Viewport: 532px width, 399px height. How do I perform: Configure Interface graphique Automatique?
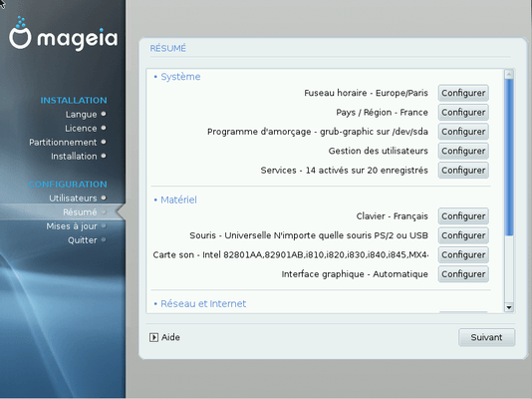(x=463, y=274)
